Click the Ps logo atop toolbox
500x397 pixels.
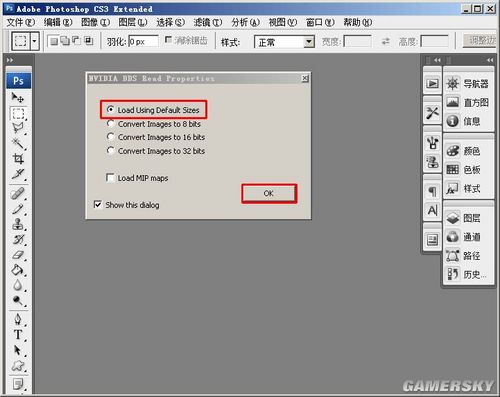click(18, 81)
